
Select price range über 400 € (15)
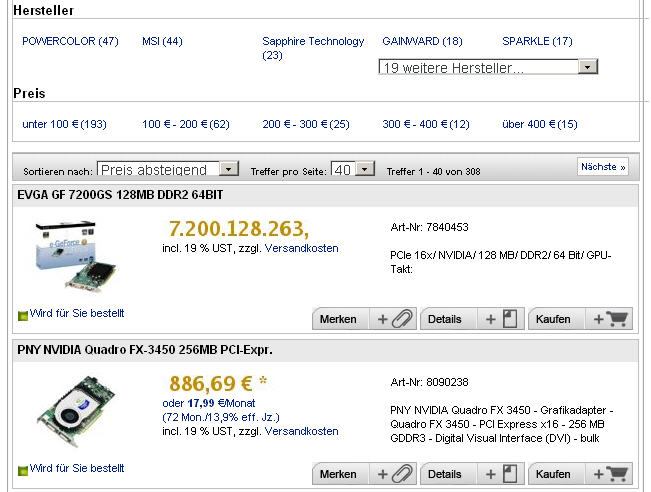(540, 124)
